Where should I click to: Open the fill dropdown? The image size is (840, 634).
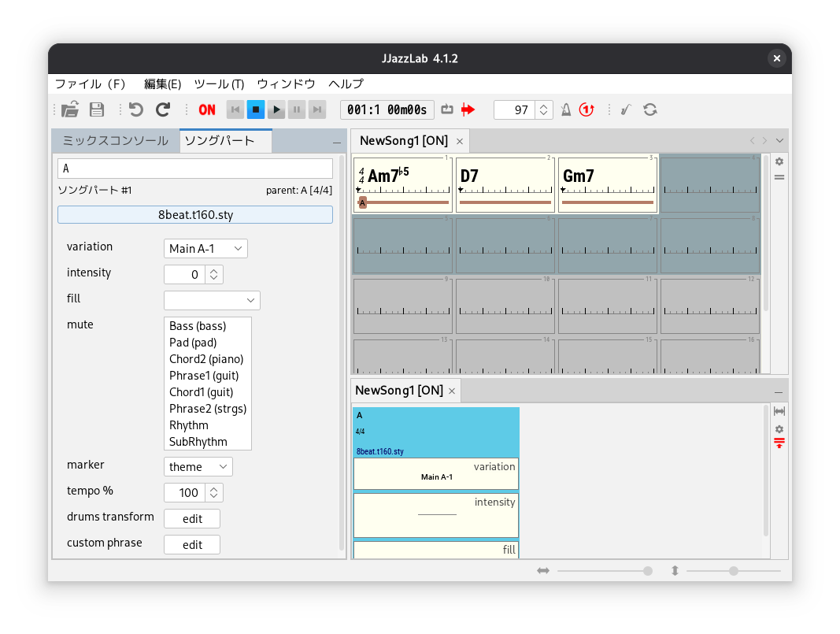(212, 301)
